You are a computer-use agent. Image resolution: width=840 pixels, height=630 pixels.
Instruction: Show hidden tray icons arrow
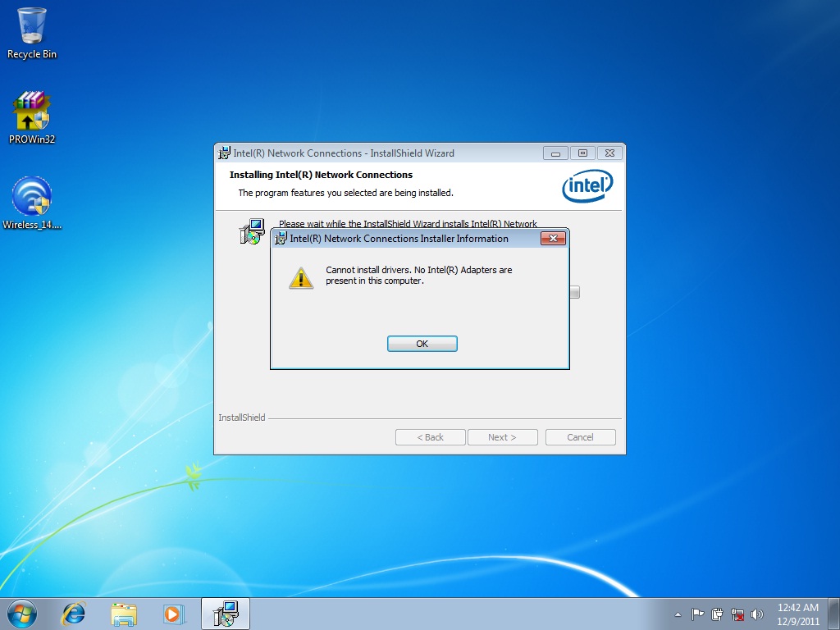click(x=678, y=614)
